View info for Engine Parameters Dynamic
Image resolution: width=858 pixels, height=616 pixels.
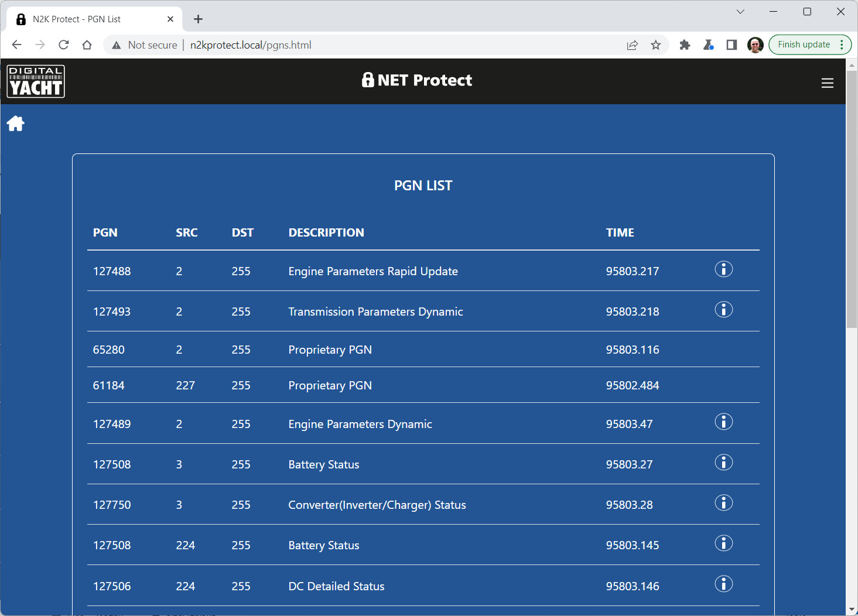[x=723, y=422]
